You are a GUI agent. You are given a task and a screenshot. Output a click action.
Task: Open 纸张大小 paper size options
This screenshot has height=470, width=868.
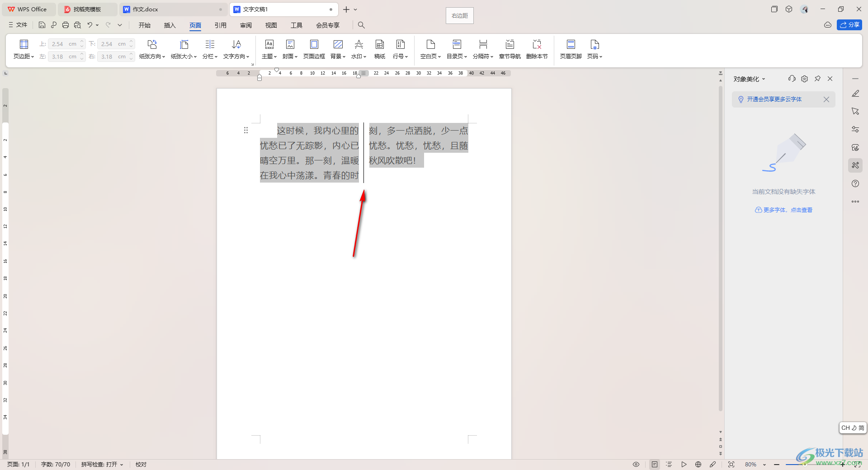(x=184, y=49)
